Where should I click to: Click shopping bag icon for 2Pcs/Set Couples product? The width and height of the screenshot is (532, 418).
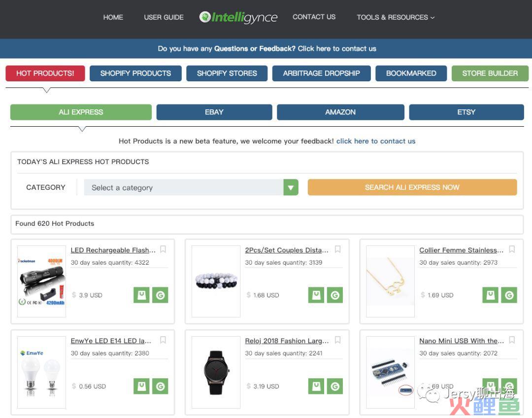click(316, 295)
